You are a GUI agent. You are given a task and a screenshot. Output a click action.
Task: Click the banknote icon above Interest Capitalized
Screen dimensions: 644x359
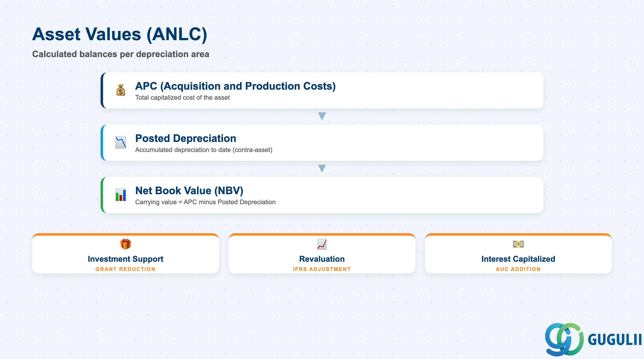pos(518,244)
